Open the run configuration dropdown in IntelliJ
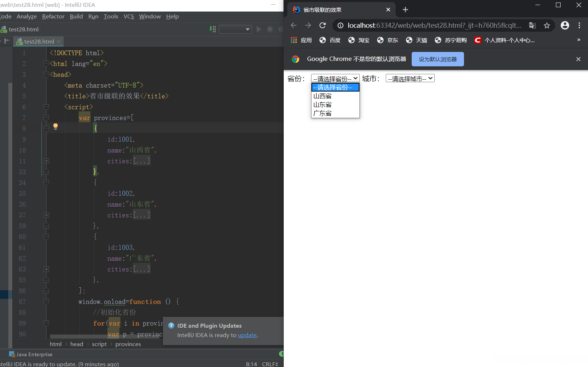The height and width of the screenshot is (367, 588). [235, 29]
